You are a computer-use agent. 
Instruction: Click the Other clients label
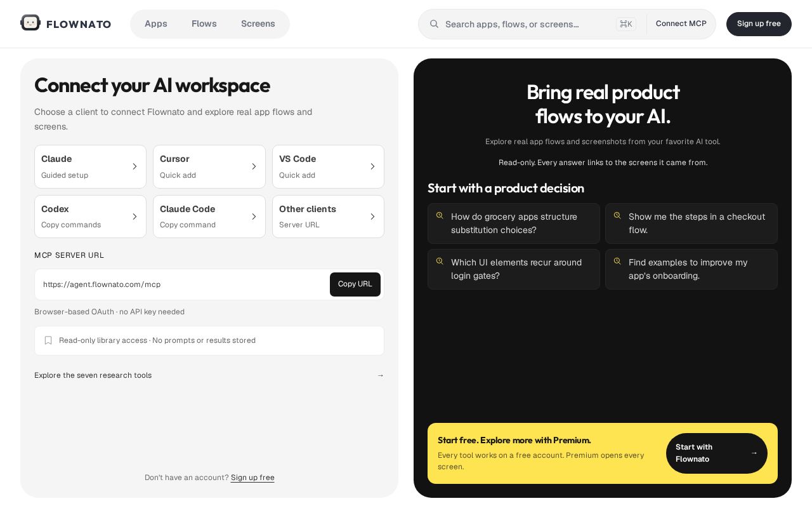[308, 209]
